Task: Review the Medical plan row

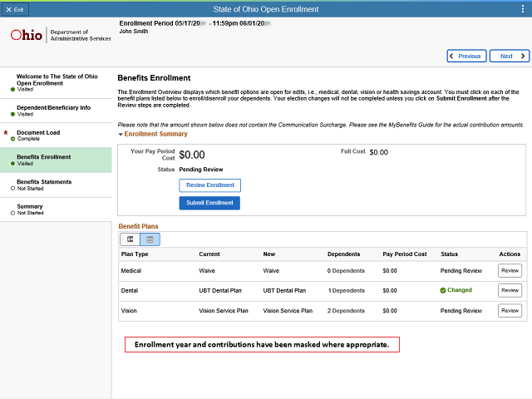Action: click(x=510, y=271)
